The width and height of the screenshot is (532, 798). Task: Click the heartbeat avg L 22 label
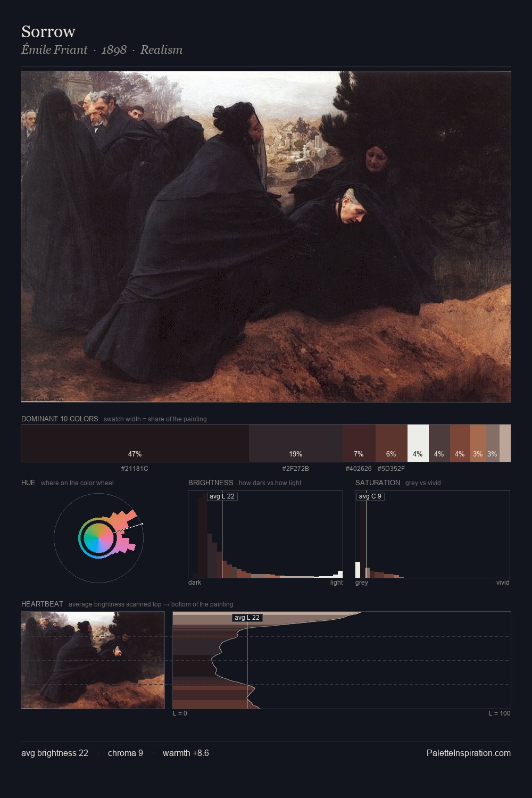coord(247,618)
